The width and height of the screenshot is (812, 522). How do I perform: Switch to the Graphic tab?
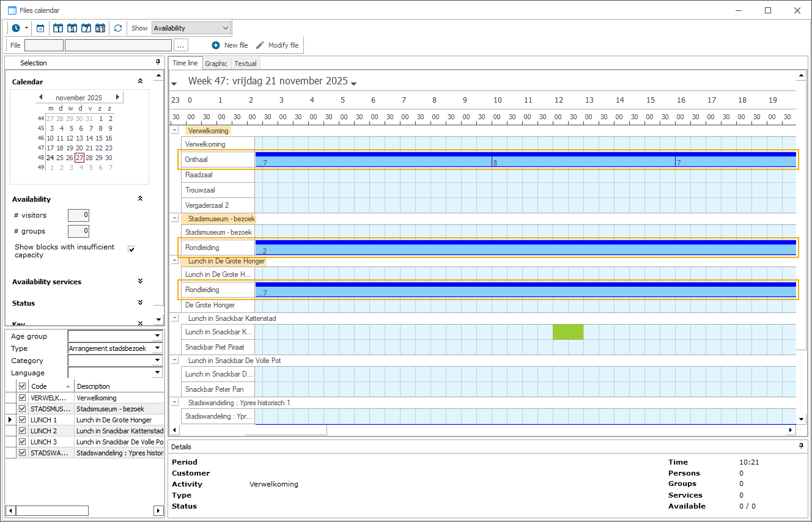[216, 64]
